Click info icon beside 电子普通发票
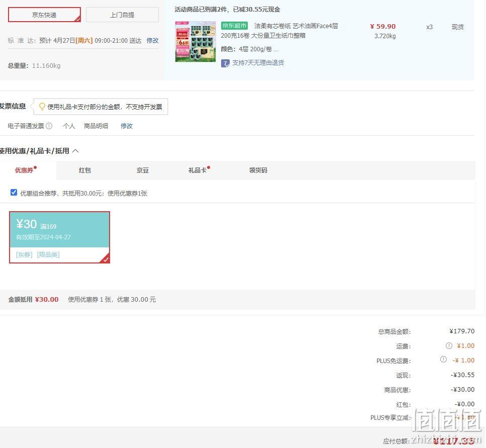The width and height of the screenshot is (486, 448). pyautogui.click(x=49, y=126)
